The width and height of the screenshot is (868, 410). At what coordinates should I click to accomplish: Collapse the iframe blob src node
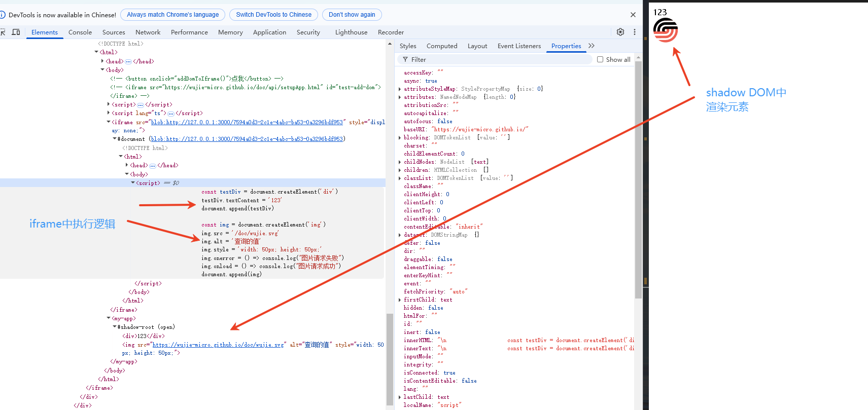pos(109,122)
